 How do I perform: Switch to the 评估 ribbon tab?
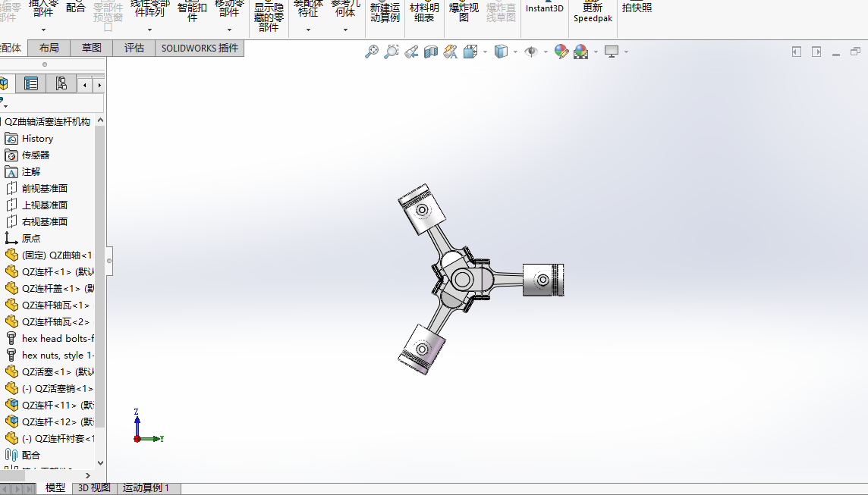pyautogui.click(x=134, y=48)
